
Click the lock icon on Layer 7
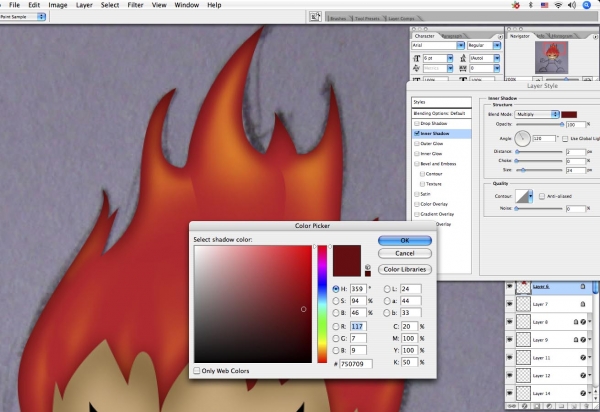click(x=583, y=304)
